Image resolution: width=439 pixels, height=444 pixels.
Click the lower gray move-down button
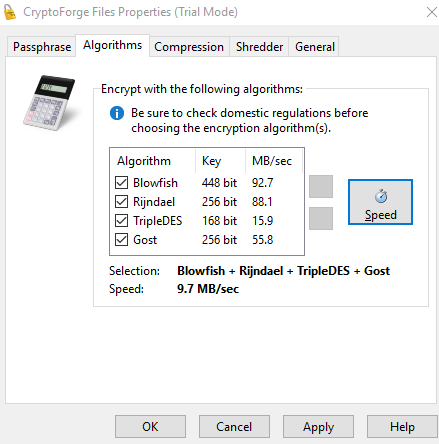(321, 218)
